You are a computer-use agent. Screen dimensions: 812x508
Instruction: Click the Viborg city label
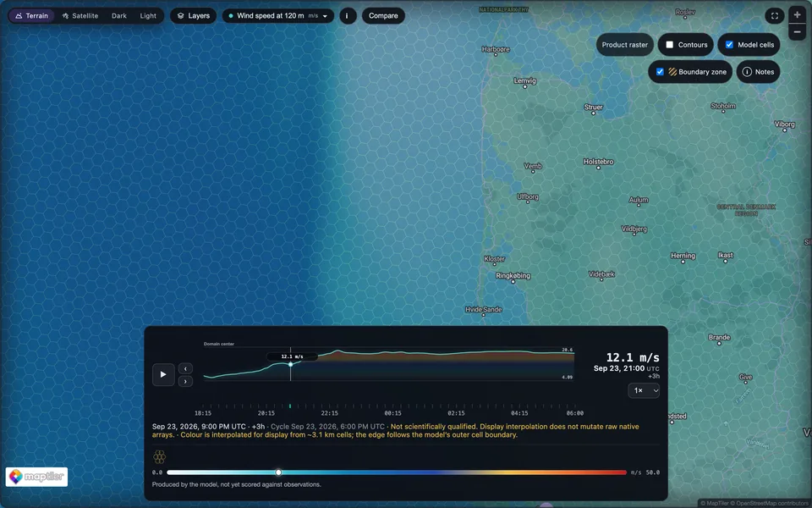pyautogui.click(x=784, y=124)
